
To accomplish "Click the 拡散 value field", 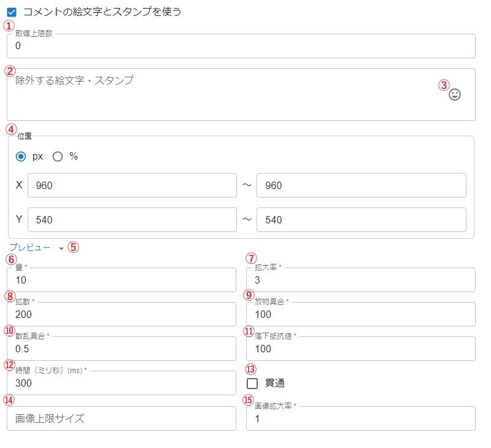I will pos(122,314).
